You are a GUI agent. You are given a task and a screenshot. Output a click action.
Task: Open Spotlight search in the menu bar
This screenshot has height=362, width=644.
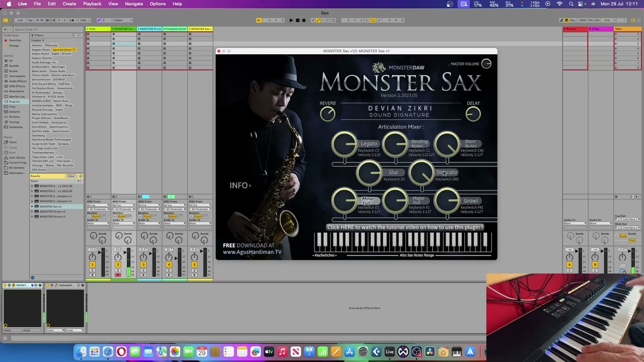pyautogui.click(x=571, y=4)
